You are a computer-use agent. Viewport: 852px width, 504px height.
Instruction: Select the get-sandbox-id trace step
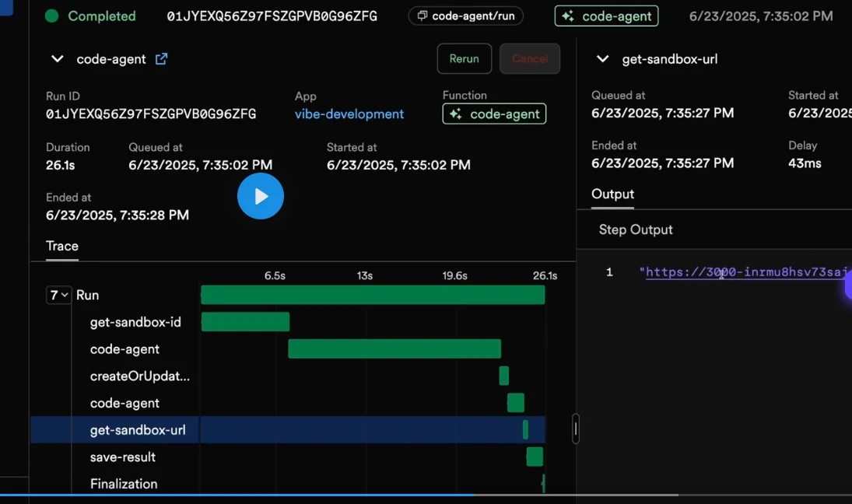point(135,322)
